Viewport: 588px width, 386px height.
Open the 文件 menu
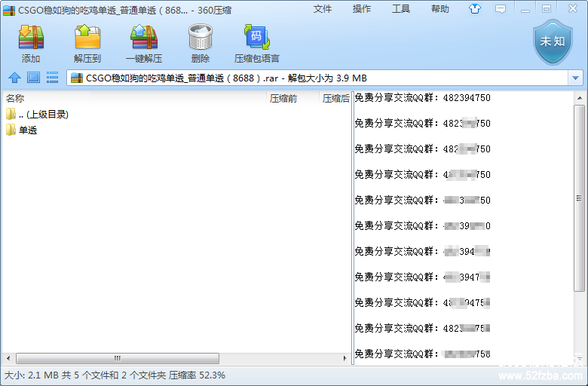pyautogui.click(x=323, y=9)
